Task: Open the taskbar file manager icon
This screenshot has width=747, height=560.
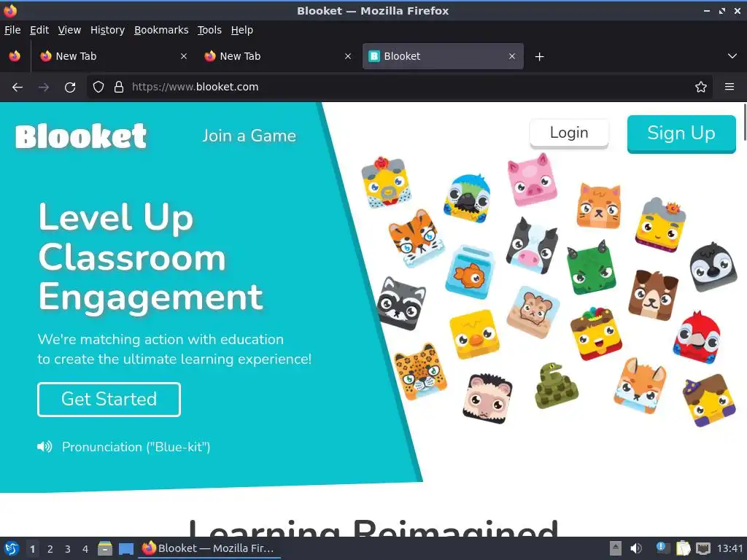Action: [105, 548]
